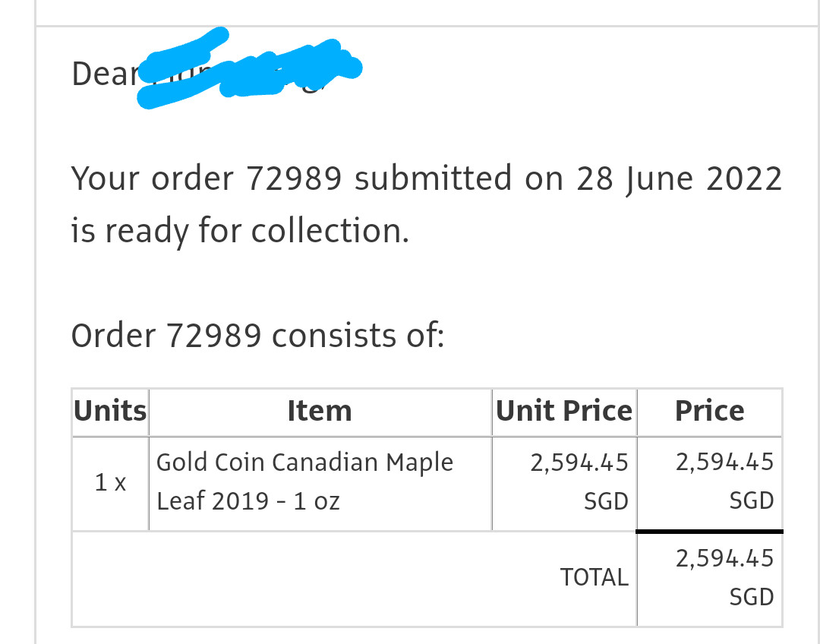Click the Units column header
Image resolution: width=820 pixels, height=644 pixels.
coord(110,411)
